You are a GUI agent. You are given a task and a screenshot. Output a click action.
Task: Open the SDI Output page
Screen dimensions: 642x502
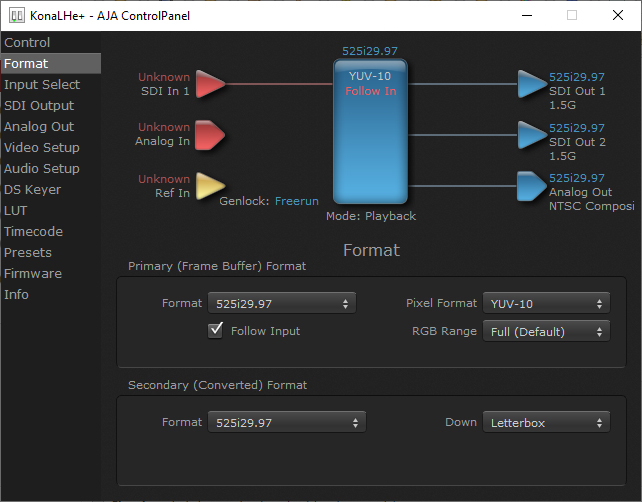pyautogui.click(x=51, y=105)
